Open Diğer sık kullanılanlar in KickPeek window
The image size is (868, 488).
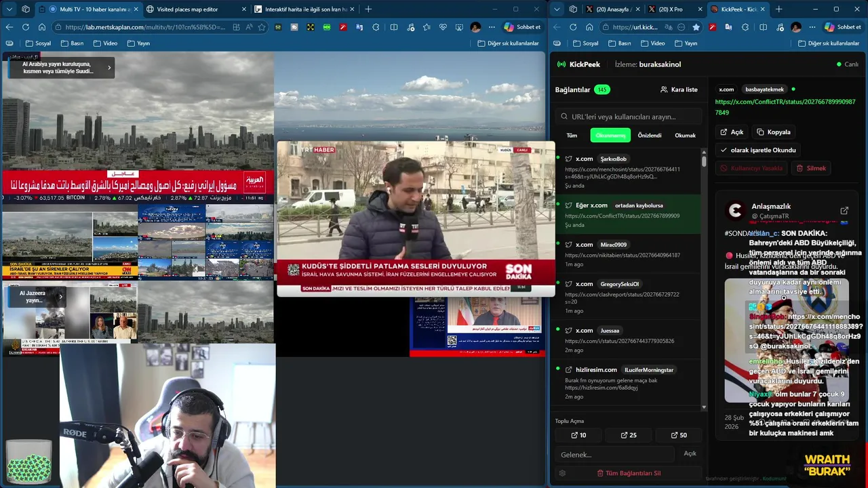(x=829, y=43)
